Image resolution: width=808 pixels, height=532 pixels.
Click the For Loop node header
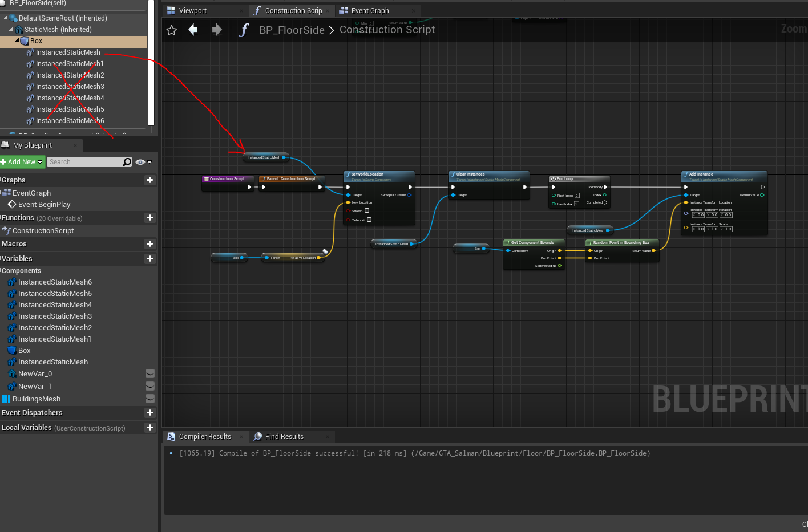coord(579,179)
